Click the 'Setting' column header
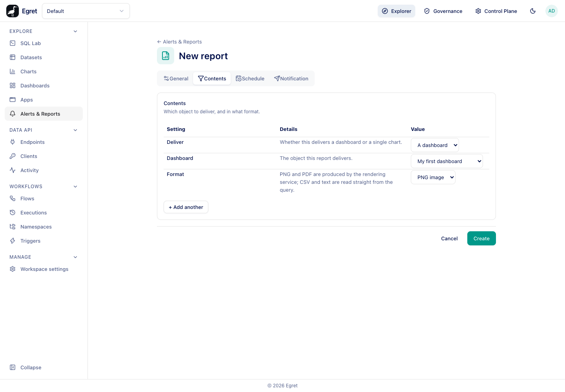Screen dimensions: 565x392 tap(176, 129)
